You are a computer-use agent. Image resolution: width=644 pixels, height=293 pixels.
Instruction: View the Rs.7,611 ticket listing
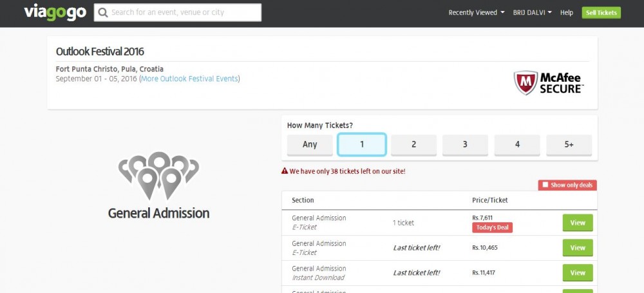(578, 223)
